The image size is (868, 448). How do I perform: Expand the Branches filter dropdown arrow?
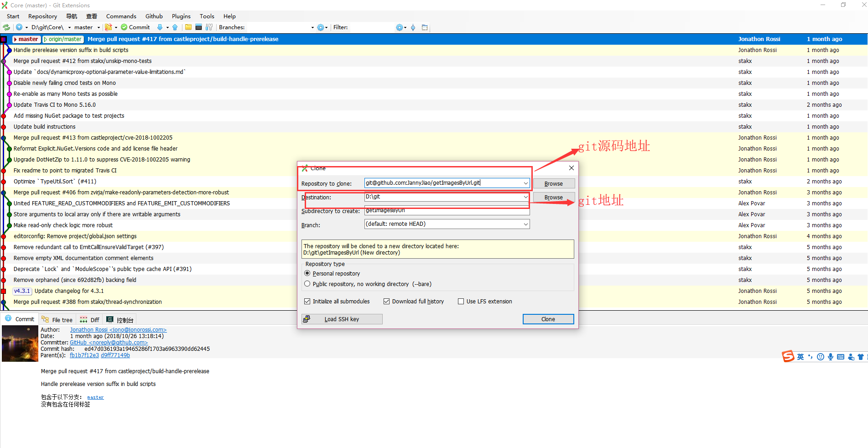pyautogui.click(x=312, y=27)
